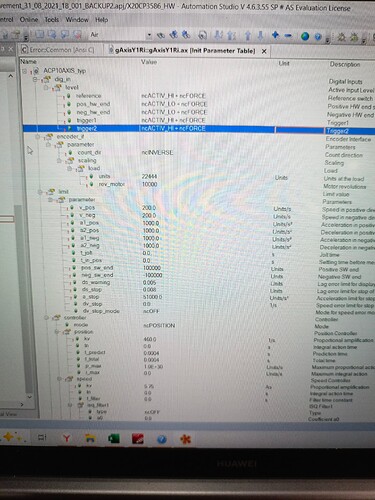Open the green Excel icon in taskbar

coord(114,439)
